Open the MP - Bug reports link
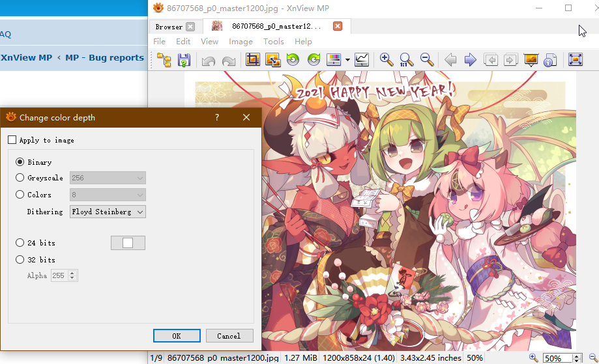 pos(105,57)
